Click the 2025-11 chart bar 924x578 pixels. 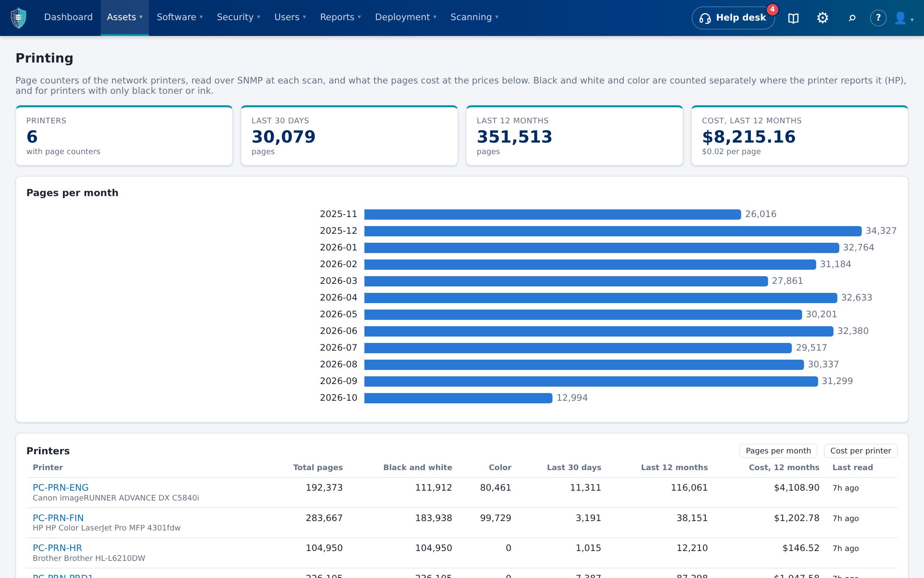point(553,215)
